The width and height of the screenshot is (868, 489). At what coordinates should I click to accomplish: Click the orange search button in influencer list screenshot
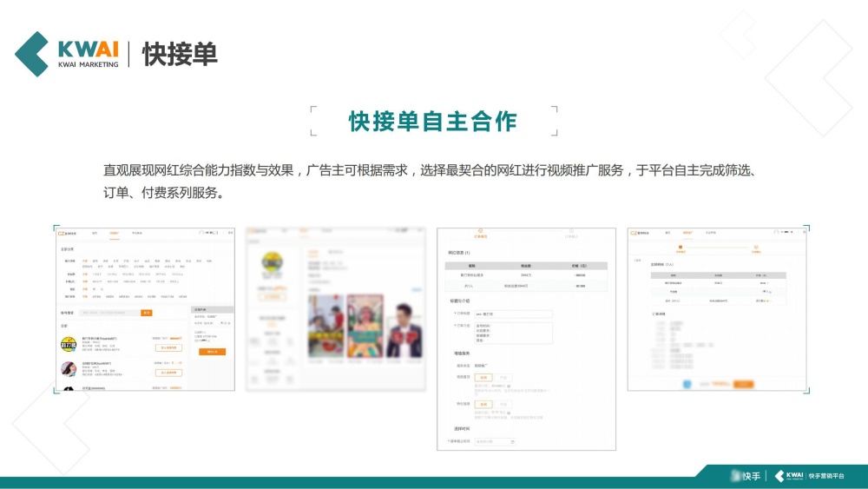[147, 313]
